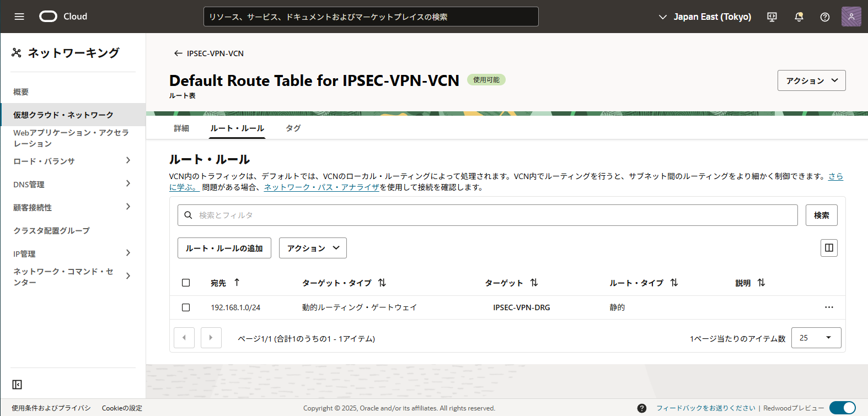
Task: Select all route rules checkbox
Action: [186, 283]
